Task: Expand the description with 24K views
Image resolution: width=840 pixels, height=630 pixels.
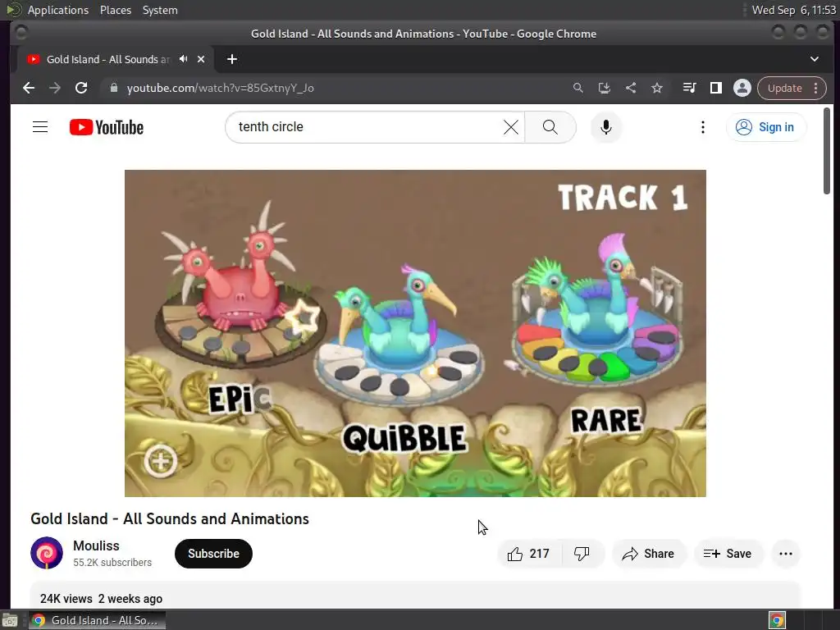Action: click(415, 596)
